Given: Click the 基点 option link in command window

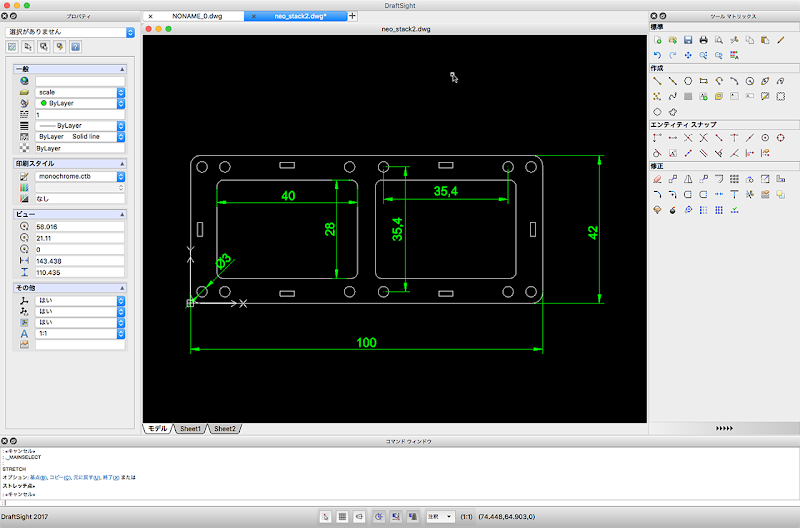Looking at the screenshot, I should coord(38,477).
